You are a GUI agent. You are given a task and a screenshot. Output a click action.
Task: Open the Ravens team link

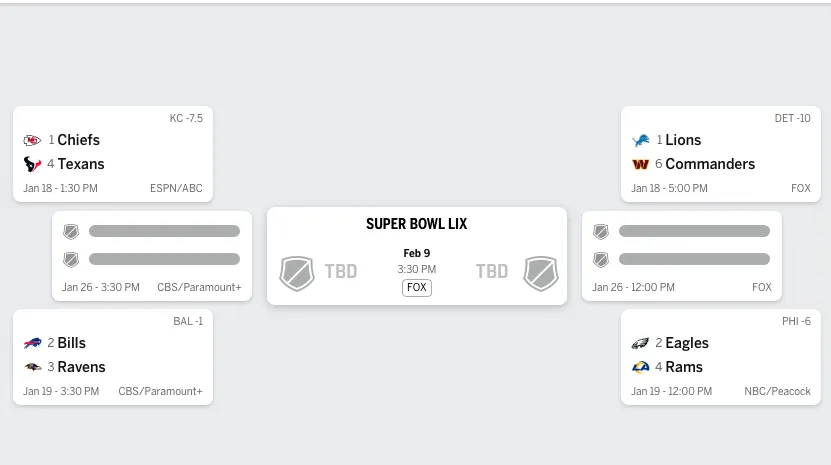(81, 367)
